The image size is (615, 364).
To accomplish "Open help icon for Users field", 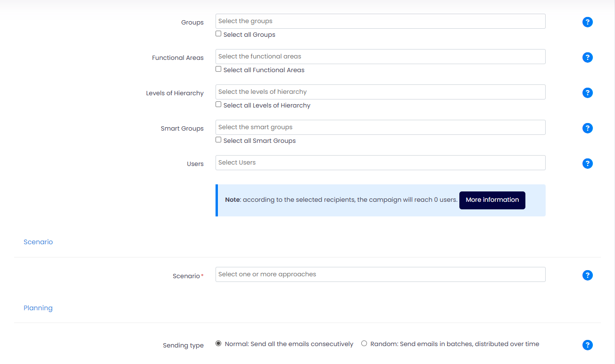I will point(587,164).
